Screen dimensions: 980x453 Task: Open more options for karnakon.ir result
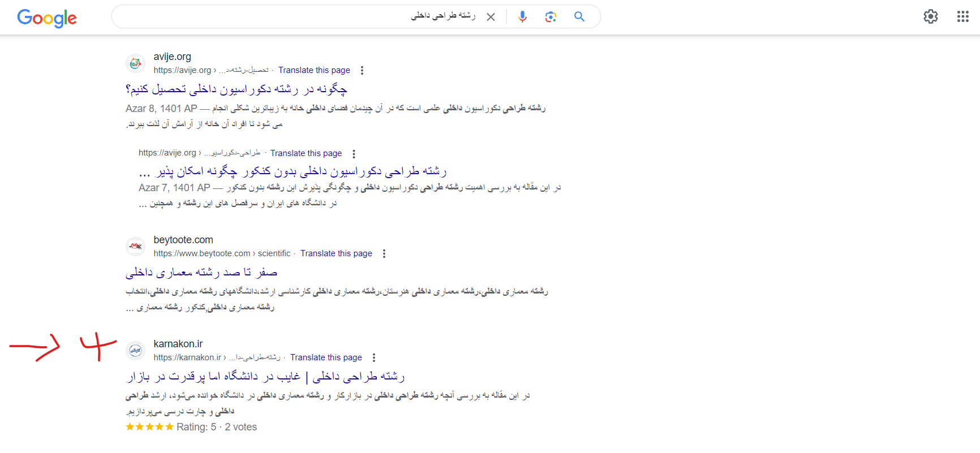374,358
